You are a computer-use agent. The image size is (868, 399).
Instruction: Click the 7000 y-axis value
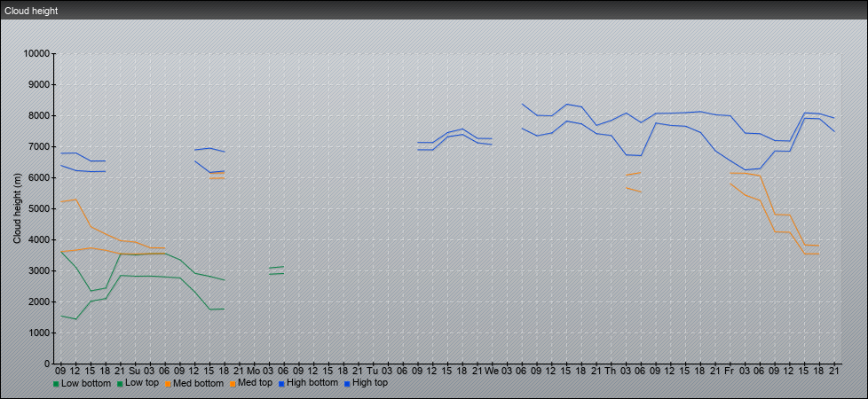(x=39, y=146)
